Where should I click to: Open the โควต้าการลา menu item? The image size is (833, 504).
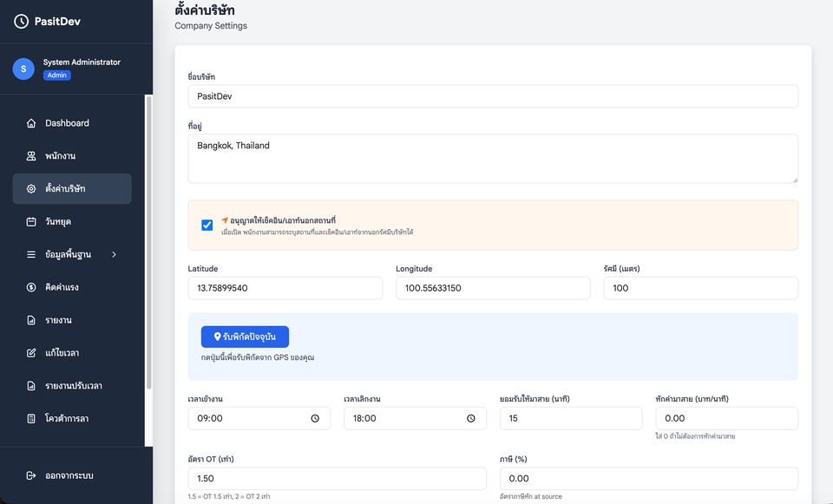pos(72,418)
